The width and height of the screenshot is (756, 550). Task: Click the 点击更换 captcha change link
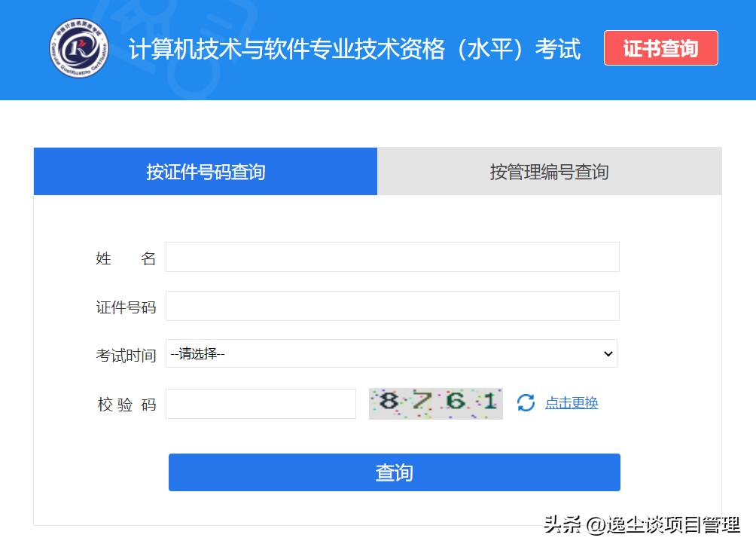pos(571,403)
